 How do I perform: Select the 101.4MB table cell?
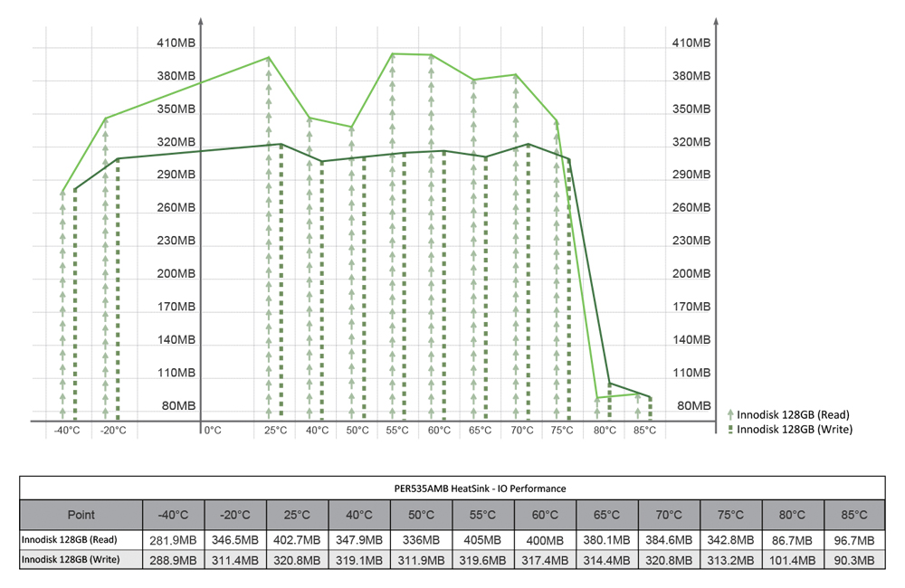pos(793,561)
